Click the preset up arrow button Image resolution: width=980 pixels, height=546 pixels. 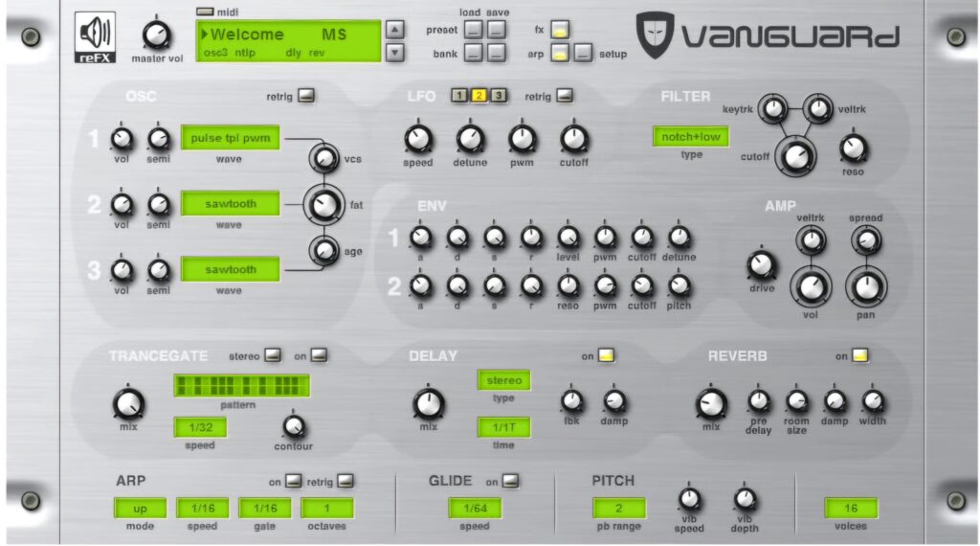click(x=394, y=29)
